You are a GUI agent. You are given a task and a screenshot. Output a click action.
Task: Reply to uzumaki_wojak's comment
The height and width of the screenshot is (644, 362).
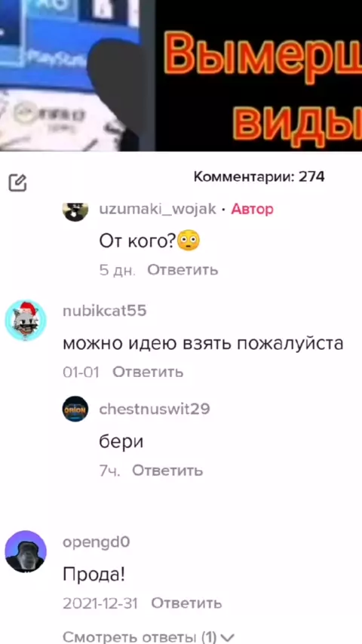tap(183, 270)
